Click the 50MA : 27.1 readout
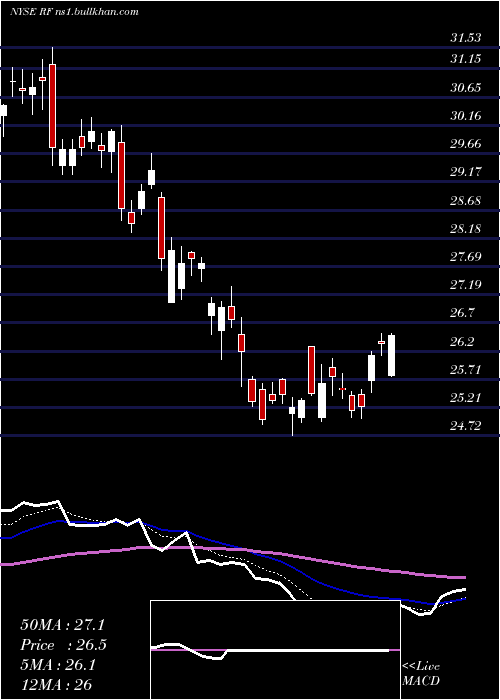This screenshot has width=500, height=700. pos(62,625)
